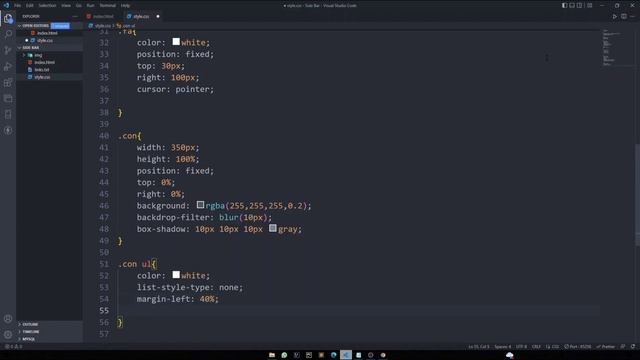Open Selection menu
Image resolution: width=640 pixels, height=360 pixels.
[x=47, y=6]
